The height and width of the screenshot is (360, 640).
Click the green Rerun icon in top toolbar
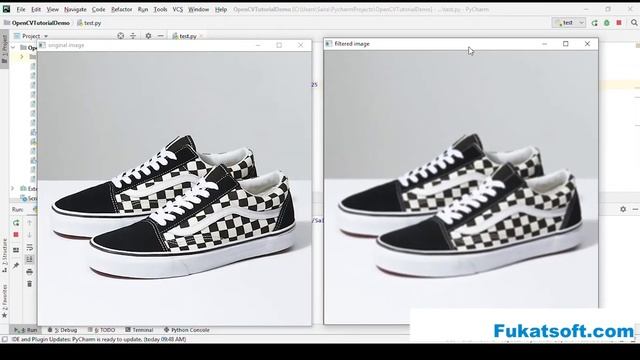(x=595, y=23)
